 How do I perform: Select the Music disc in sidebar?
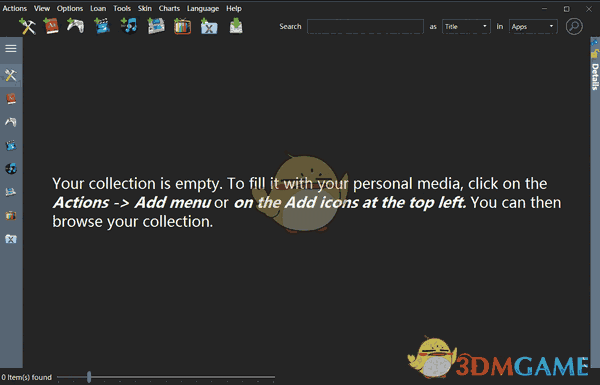pos(11,169)
